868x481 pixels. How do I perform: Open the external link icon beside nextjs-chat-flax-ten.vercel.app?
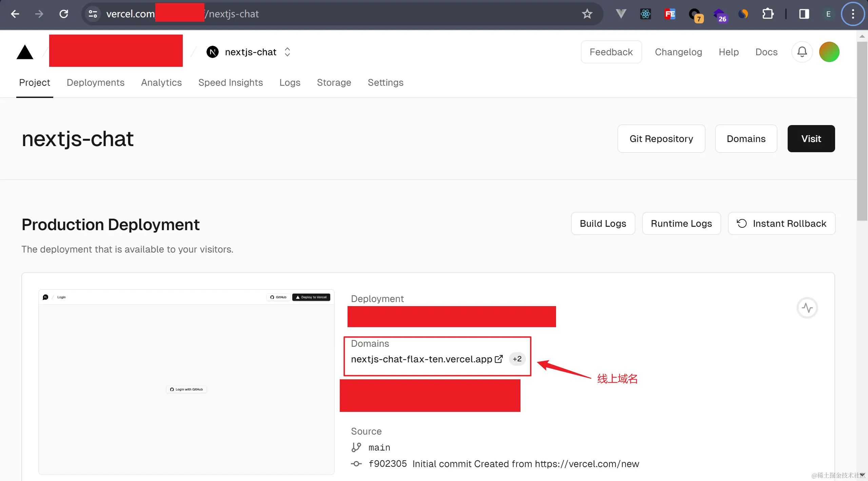click(x=498, y=359)
